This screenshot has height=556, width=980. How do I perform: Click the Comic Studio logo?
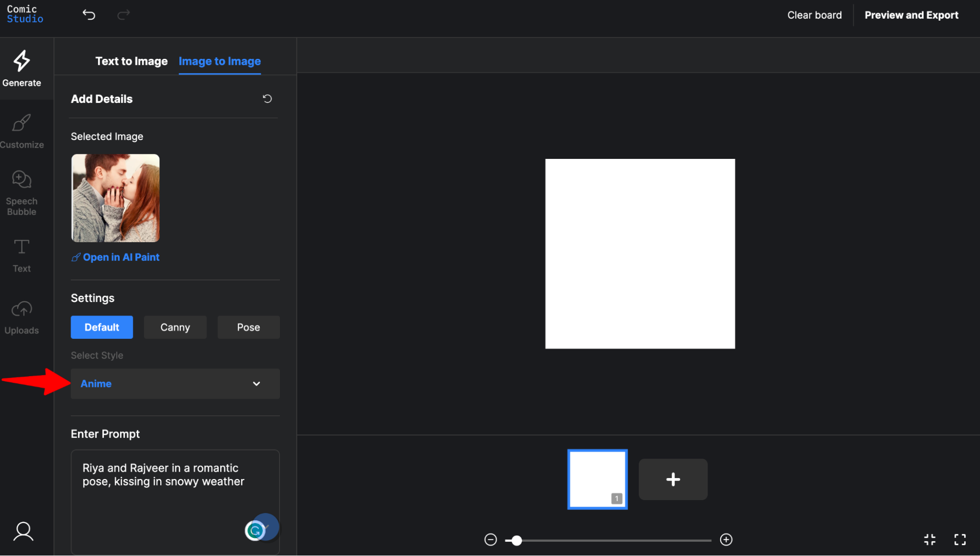[x=25, y=14]
